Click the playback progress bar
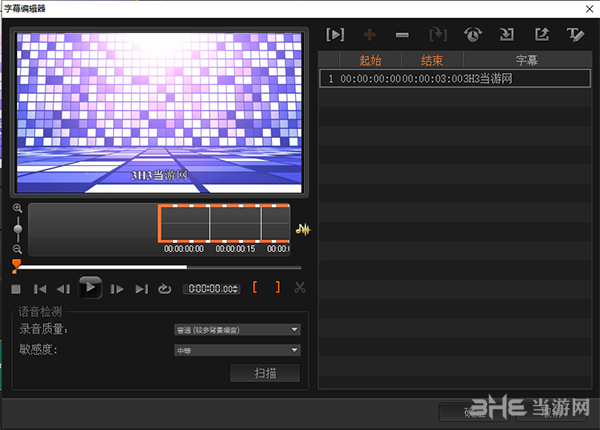 pos(159,267)
